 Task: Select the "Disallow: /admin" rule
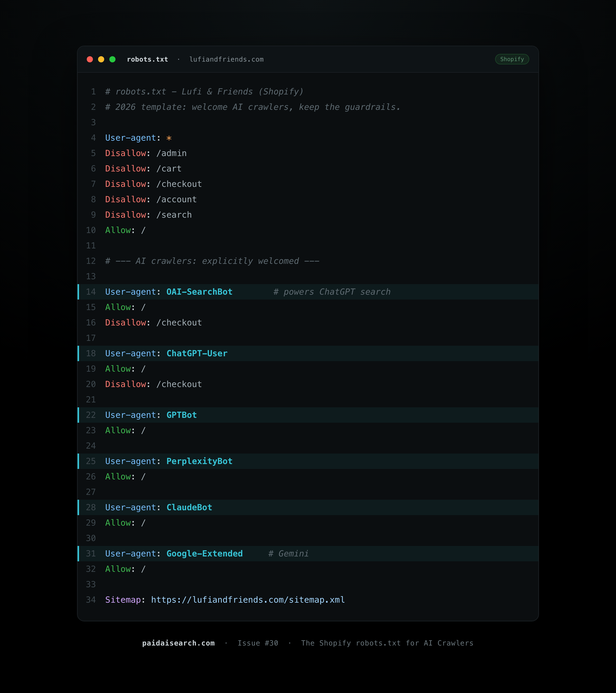[146, 153]
